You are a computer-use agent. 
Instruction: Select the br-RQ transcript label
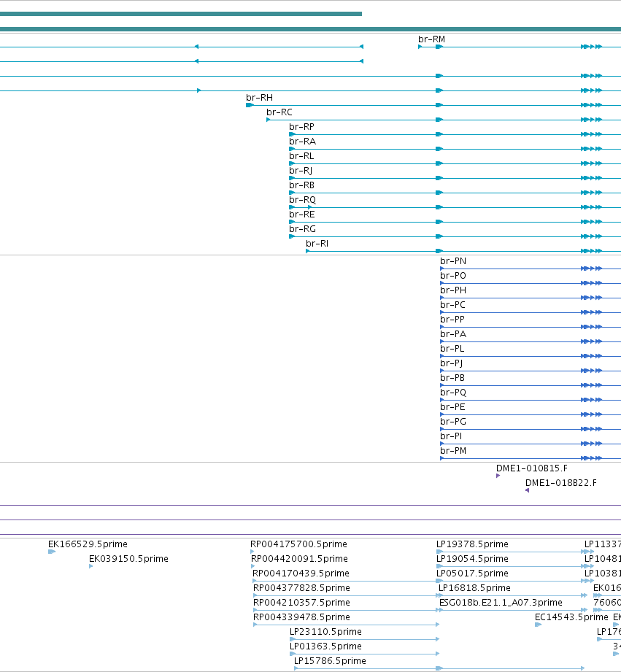point(303,200)
